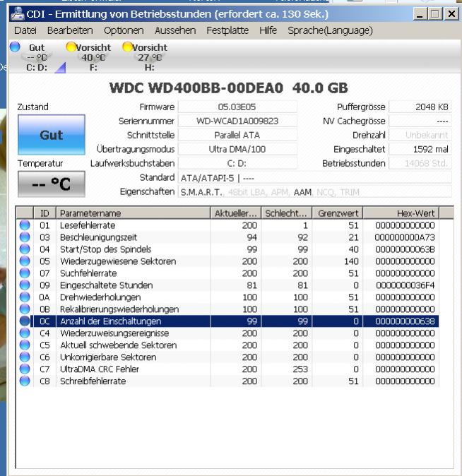The height and width of the screenshot is (476, 462).
Task: Click hex value 000000000A73
Action: click(405, 237)
